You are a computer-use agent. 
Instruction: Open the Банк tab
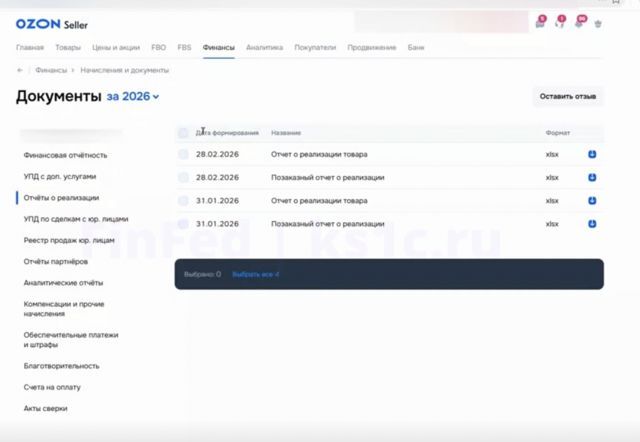(x=416, y=47)
